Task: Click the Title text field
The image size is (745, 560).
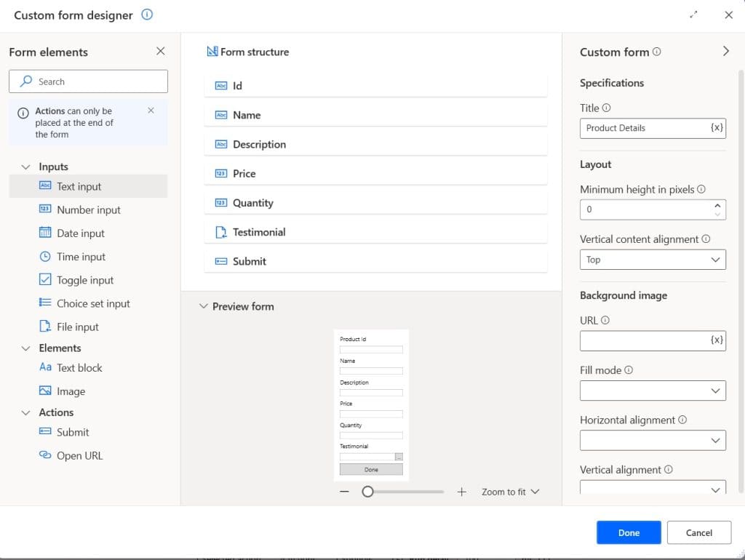Action: (653, 128)
